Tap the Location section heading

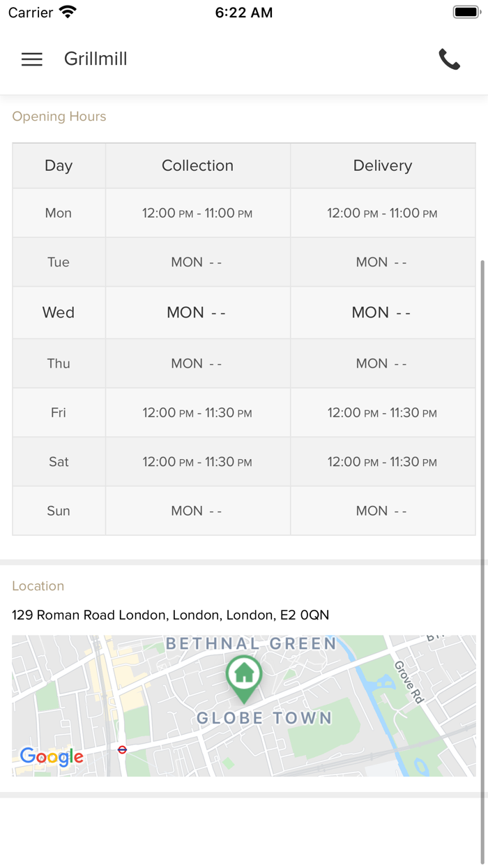point(38,586)
